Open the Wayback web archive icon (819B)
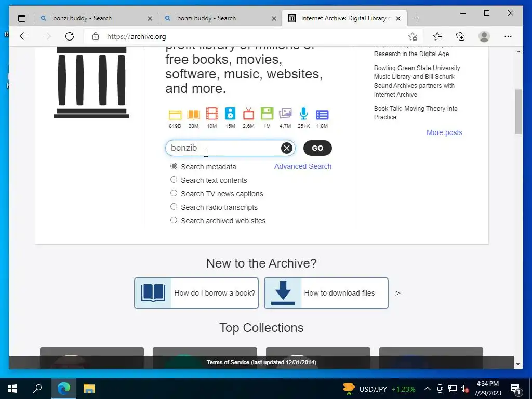 [175, 115]
